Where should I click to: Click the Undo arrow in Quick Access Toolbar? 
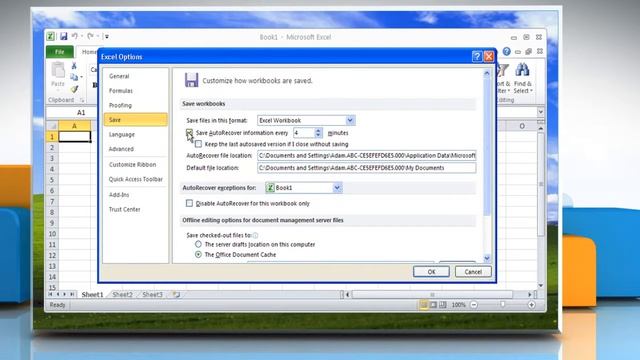[75, 36]
